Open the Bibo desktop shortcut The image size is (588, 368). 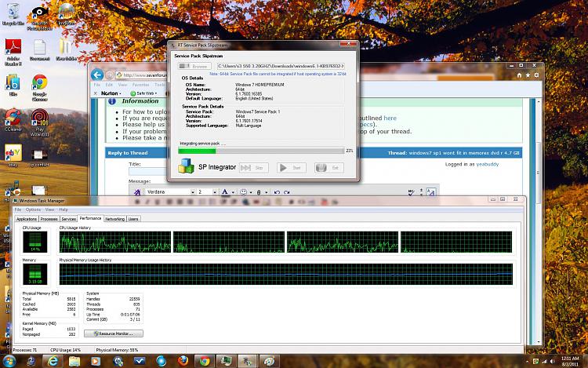click(x=13, y=85)
